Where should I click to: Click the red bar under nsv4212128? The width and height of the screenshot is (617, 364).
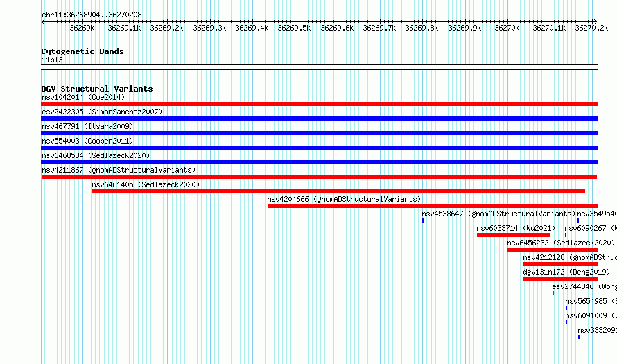(x=560, y=264)
